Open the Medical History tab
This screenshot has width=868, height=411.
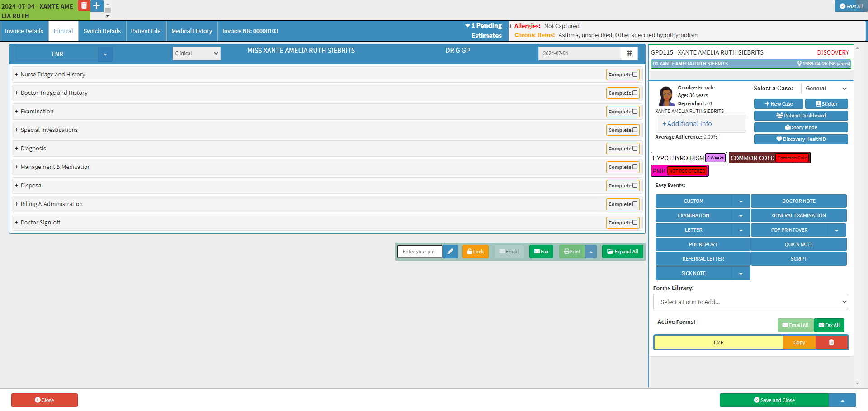(192, 31)
